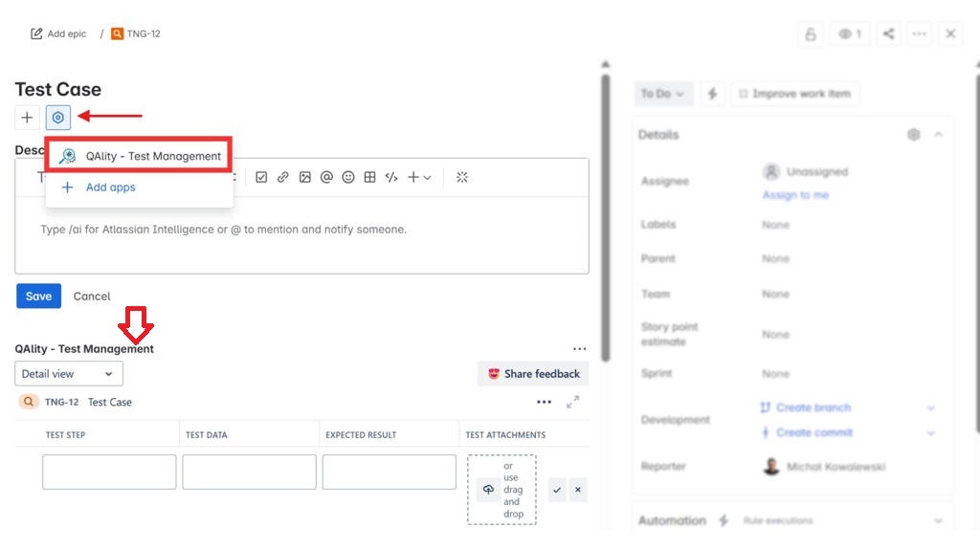
Task: Click the Unassigned assignee field
Action: coord(806,172)
